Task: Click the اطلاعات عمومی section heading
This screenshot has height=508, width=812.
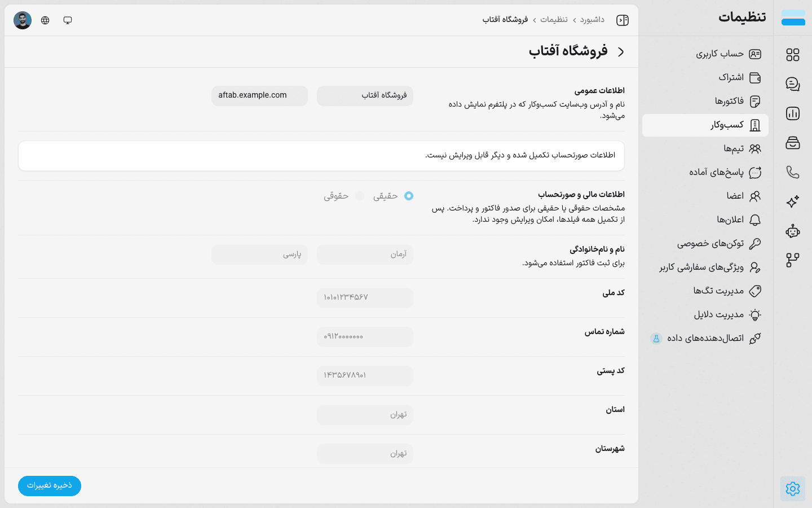Action: click(599, 91)
